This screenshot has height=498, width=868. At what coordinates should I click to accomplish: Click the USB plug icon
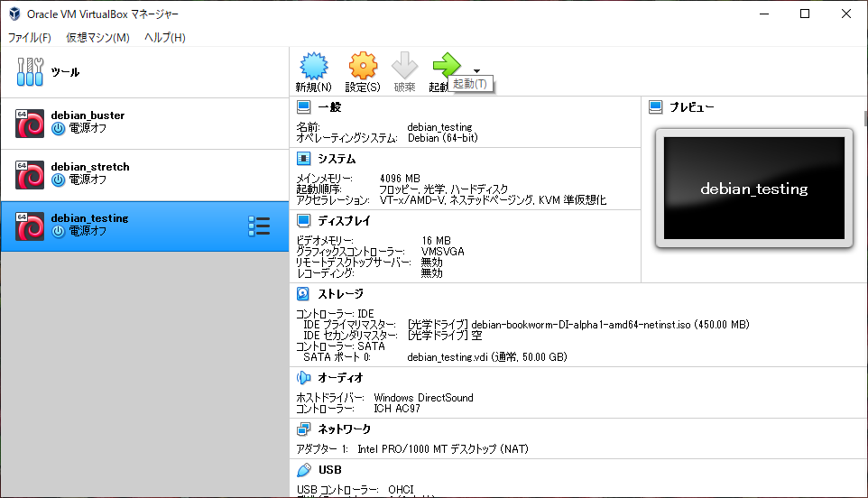click(x=303, y=470)
